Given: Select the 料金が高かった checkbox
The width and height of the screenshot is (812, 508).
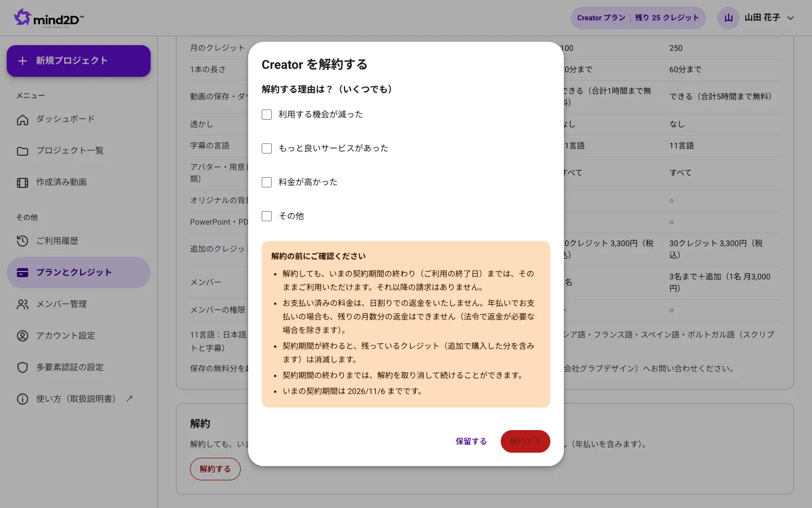Looking at the screenshot, I should 267,182.
